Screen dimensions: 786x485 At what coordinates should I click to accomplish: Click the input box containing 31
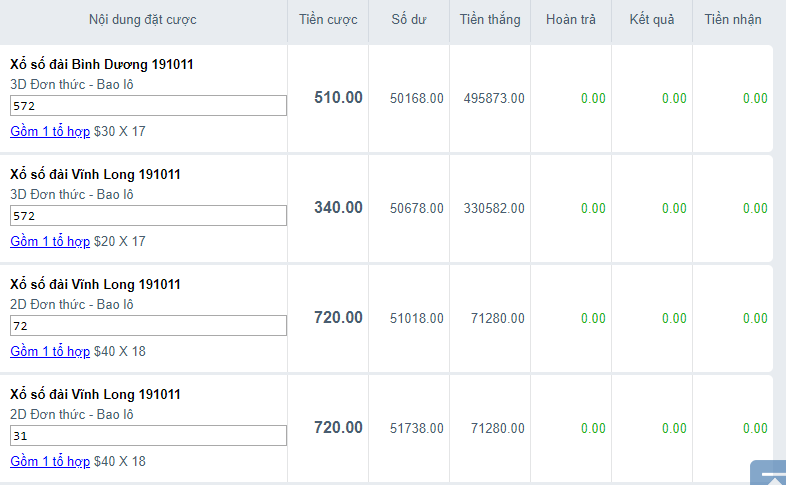tap(148, 436)
